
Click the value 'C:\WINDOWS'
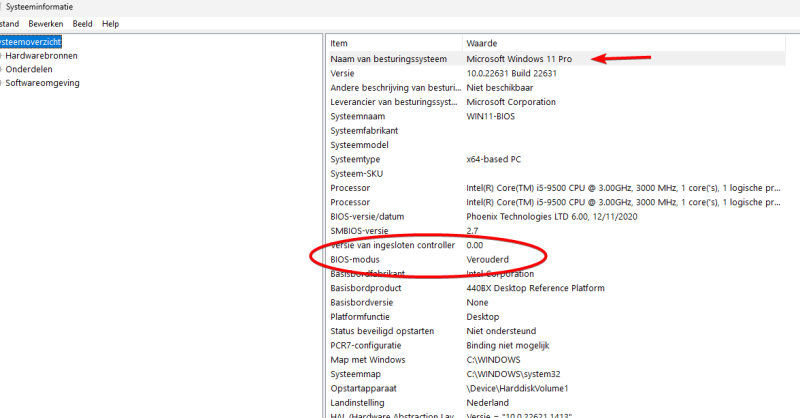(x=493, y=359)
